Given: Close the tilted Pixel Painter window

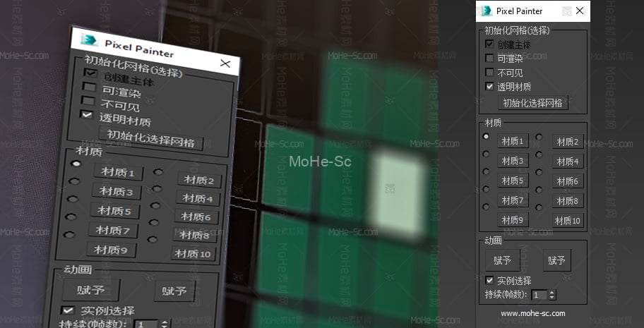Looking at the screenshot, I should point(225,63).
